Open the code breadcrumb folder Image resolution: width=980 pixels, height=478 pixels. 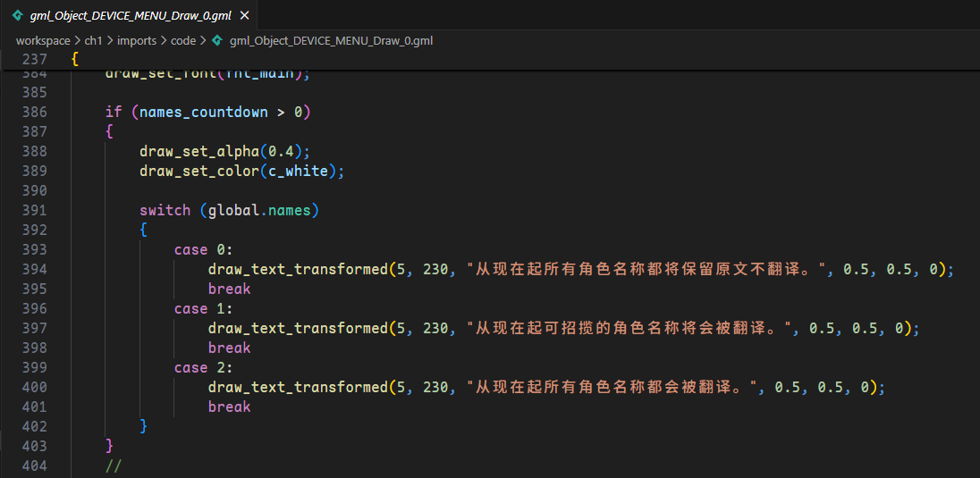[x=183, y=40]
